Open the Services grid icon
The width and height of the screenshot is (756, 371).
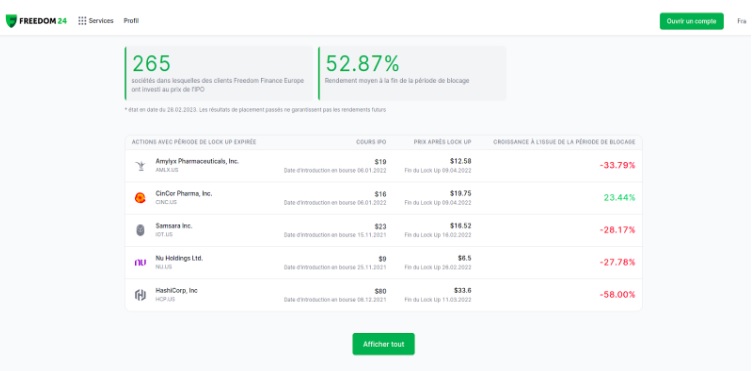coord(82,21)
